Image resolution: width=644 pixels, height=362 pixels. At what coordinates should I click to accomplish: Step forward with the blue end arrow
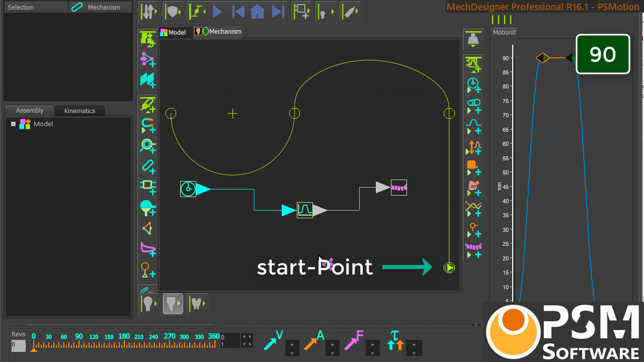tap(278, 12)
